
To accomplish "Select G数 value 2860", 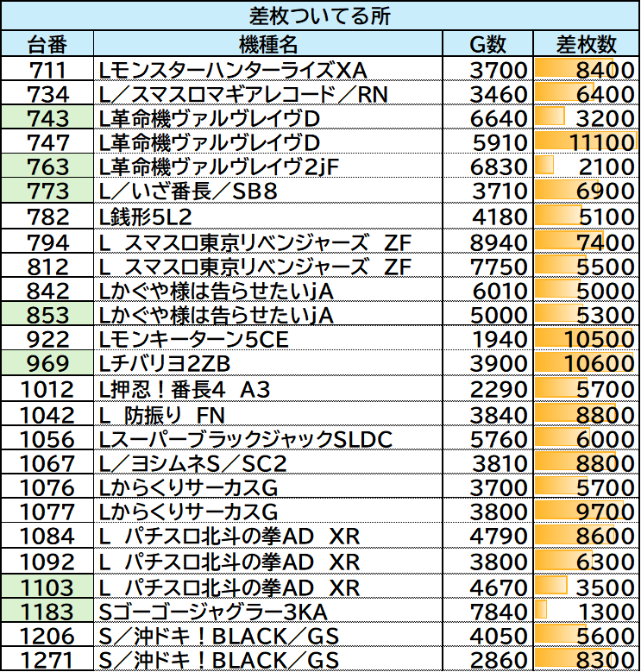I will (487, 659).
